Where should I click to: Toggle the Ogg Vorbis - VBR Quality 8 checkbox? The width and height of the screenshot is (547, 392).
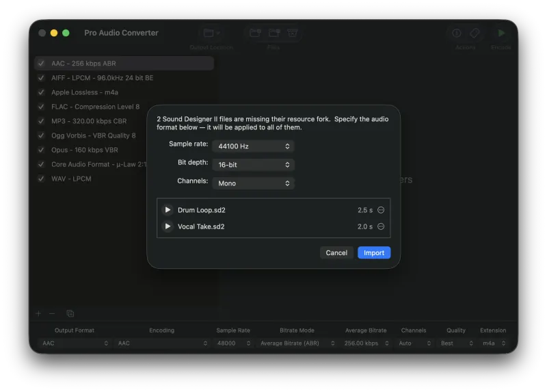(x=41, y=135)
